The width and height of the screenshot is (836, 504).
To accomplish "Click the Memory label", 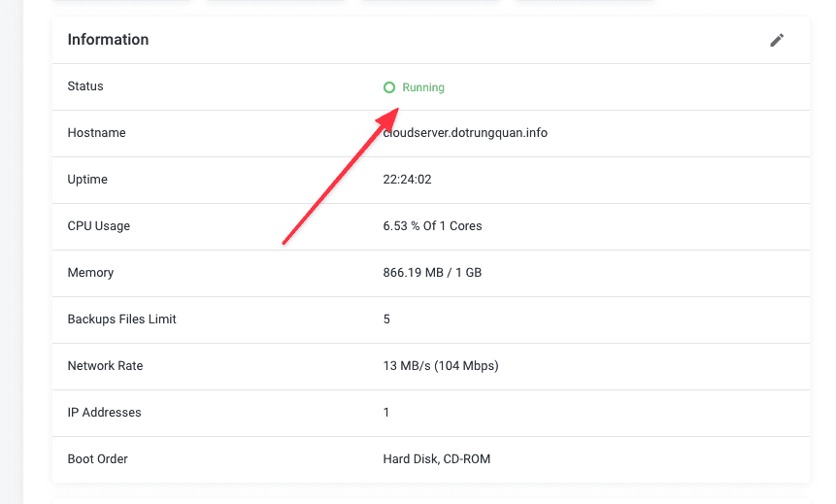I will click(x=90, y=273).
